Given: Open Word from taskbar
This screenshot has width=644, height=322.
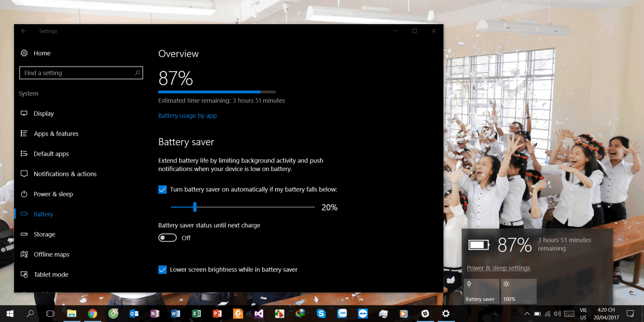Looking at the screenshot, I should coord(175,314).
